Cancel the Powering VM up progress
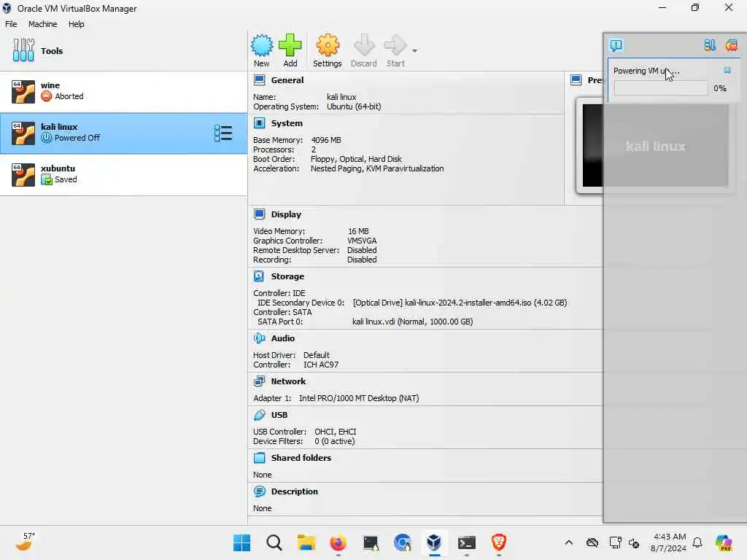The height and width of the screenshot is (560, 747). (x=727, y=71)
